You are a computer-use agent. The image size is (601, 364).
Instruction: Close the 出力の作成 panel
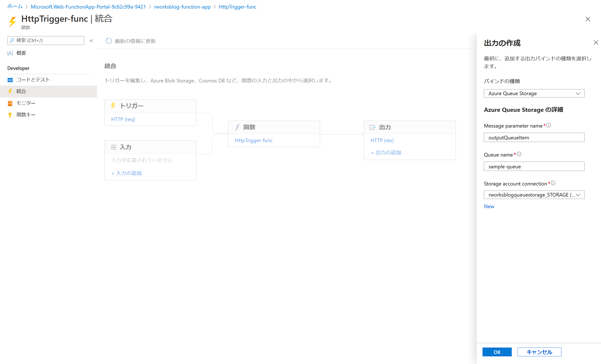(596, 43)
